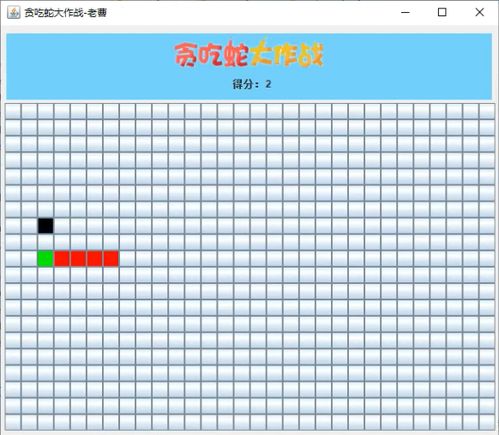Click the colorful 贪吃蛇大作战 banner logo
This screenshot has width=499, height=435.
point(249,54)
